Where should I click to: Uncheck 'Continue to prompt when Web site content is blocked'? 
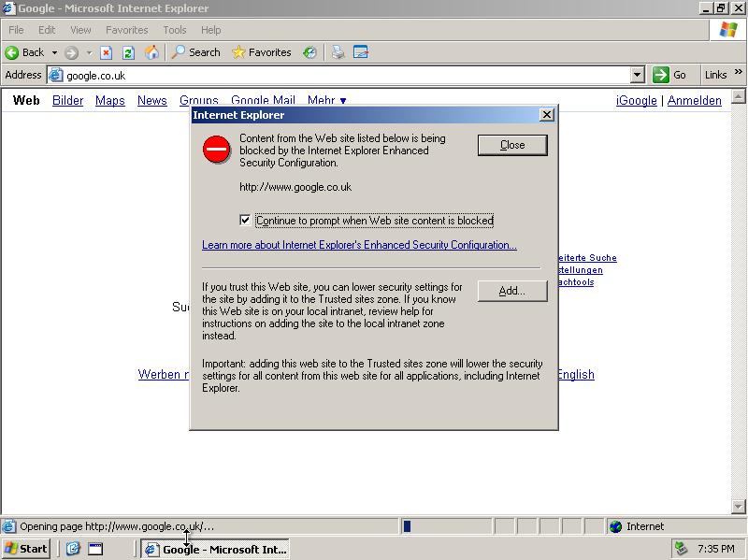coord(246,220)
